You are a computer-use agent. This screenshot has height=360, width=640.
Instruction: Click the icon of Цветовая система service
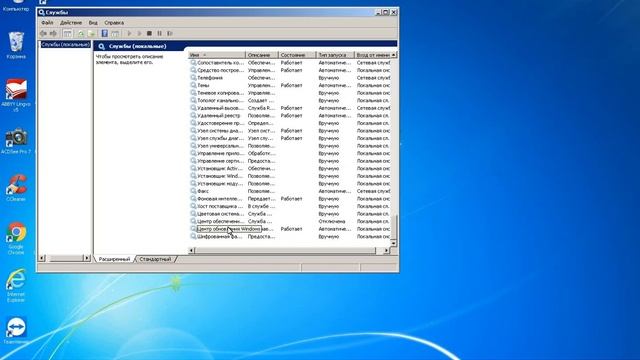coord(193,213)
